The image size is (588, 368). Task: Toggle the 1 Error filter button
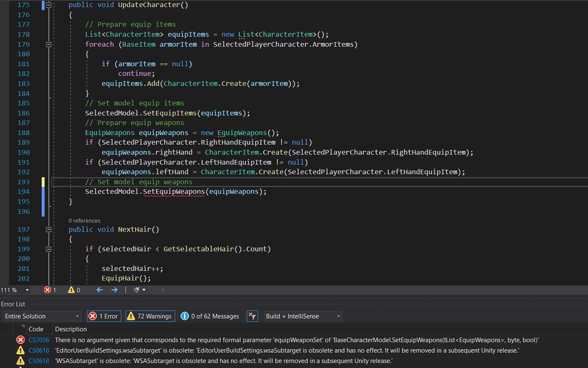pos(104,316)
